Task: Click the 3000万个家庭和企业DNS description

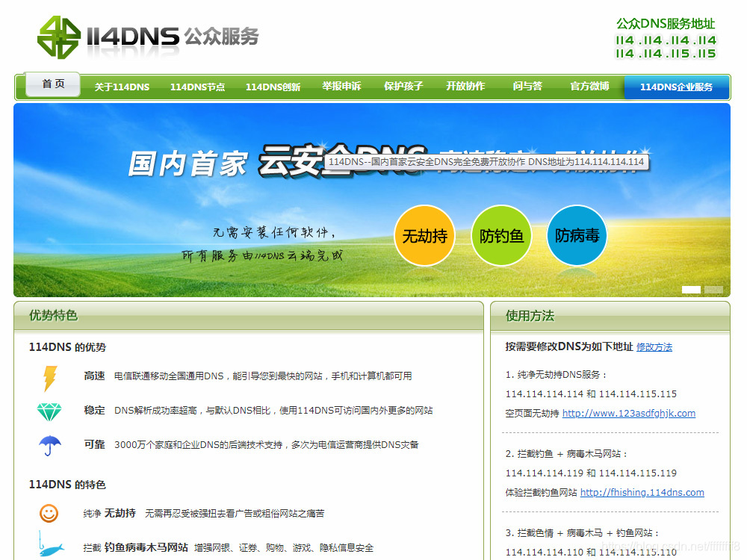Action: coord(267,445)
